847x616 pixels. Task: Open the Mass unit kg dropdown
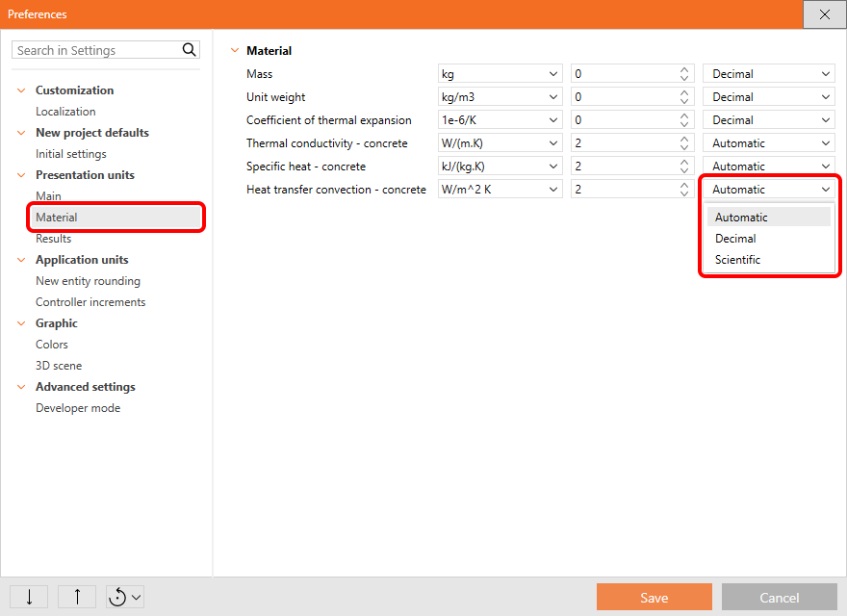[x=500, y=74]
